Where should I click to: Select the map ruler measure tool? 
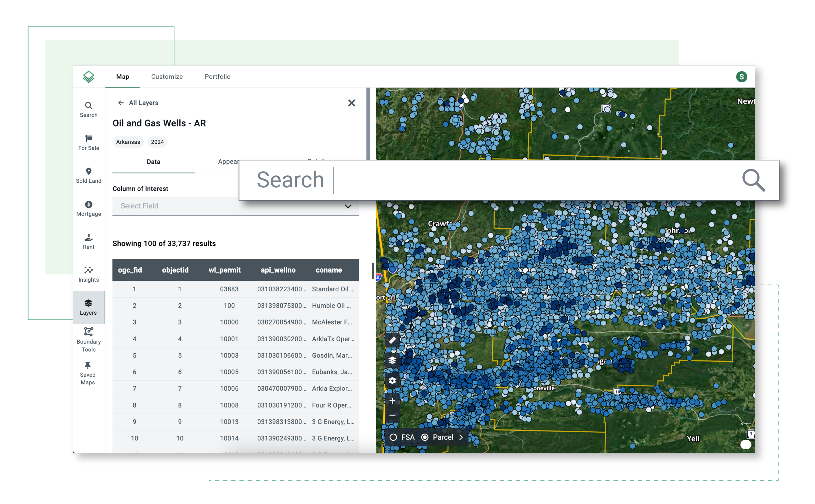click(392, 340)
